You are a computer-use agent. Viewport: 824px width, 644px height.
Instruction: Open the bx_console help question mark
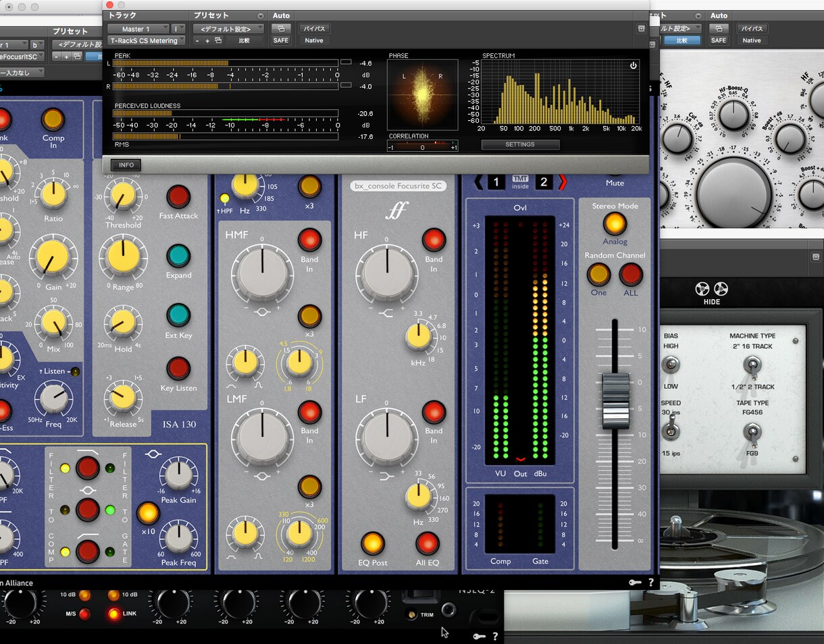pos(651,583)
